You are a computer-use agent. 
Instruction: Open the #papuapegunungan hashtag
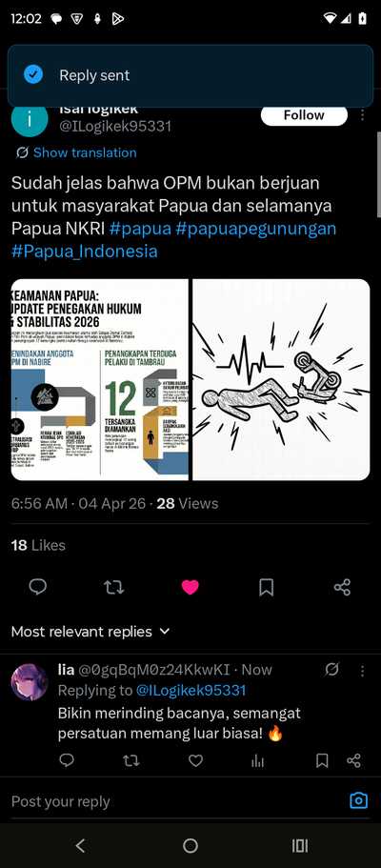point(256,229)
